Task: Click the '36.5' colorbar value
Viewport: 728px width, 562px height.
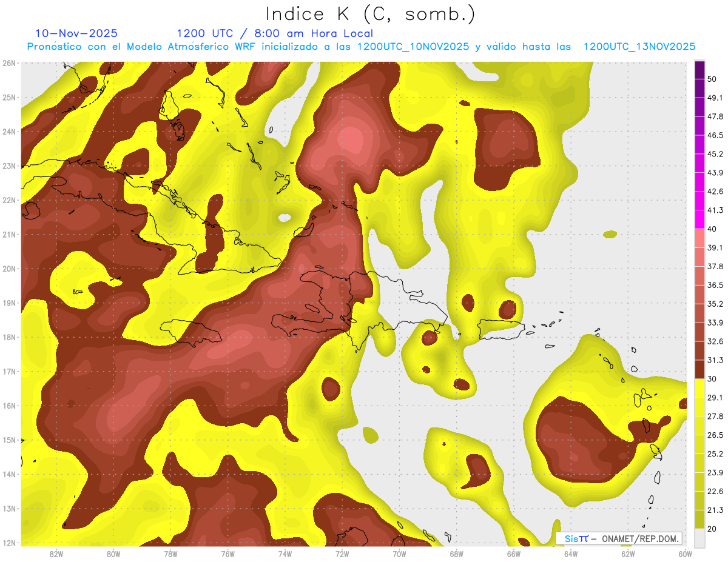Action: [x=715, y=285]
